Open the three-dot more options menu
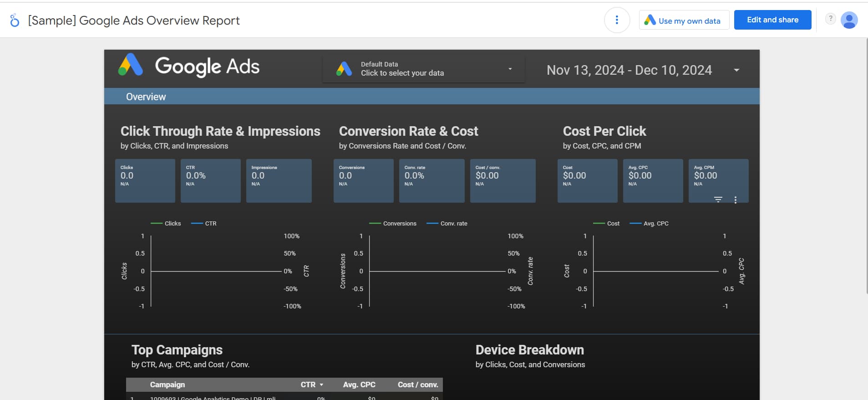The image size is (868, 400). pos(617,20)
